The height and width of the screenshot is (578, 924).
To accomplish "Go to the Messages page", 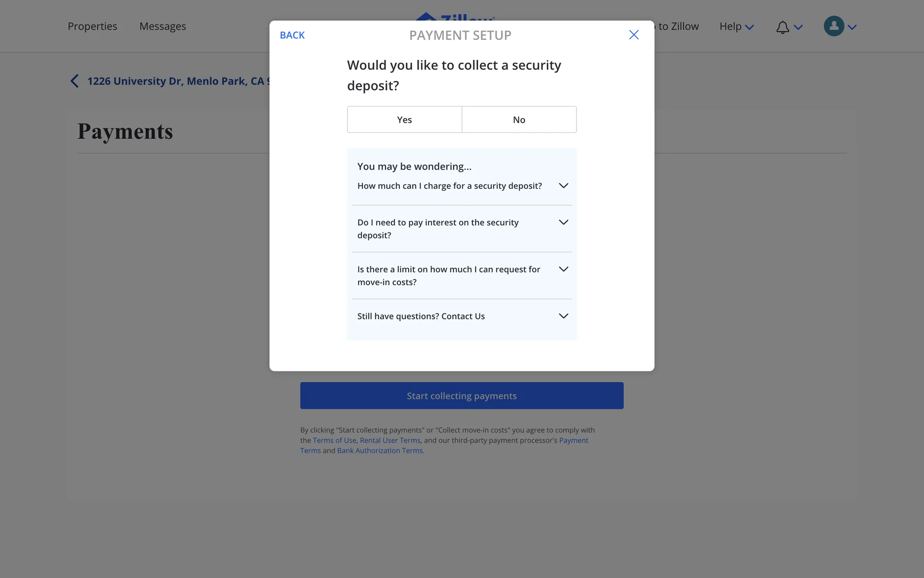I will coord(163,26).
